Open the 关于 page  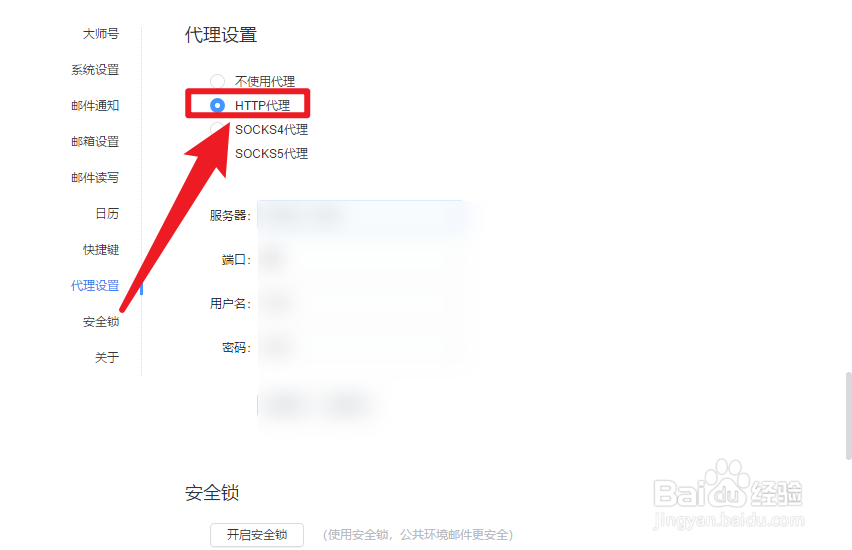coord(107,358)
